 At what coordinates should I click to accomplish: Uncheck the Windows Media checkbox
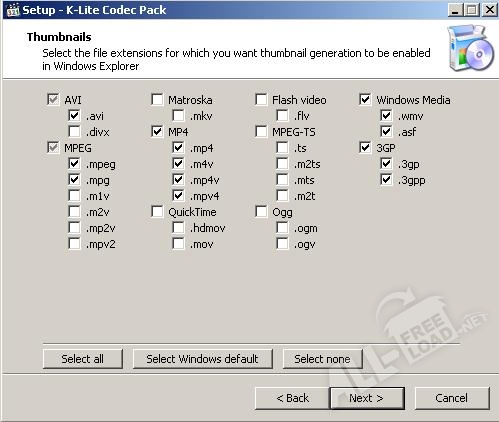pyautogui.click(x=365, y=99)
